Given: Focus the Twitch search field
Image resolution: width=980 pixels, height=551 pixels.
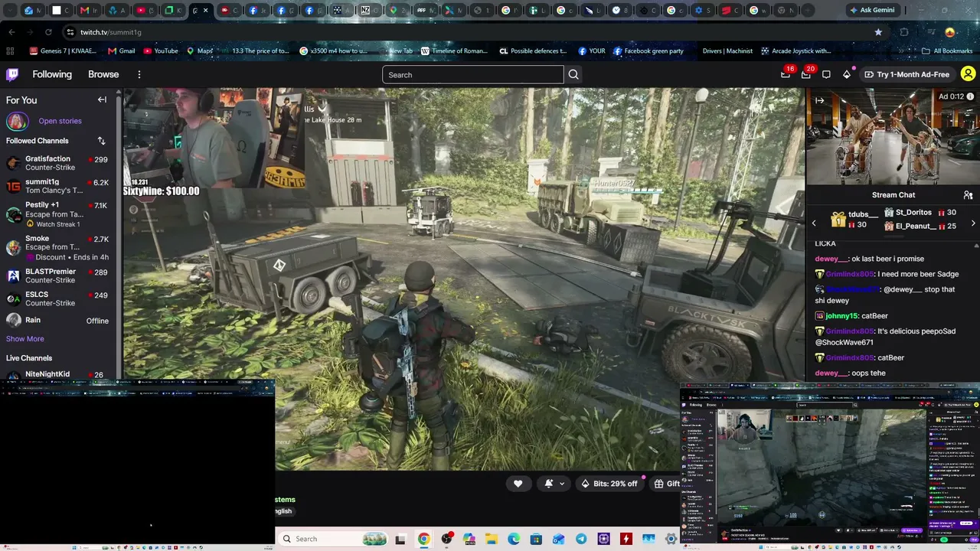Looking at the screenshot, I should pyautogui.click(x=473, y=74).
